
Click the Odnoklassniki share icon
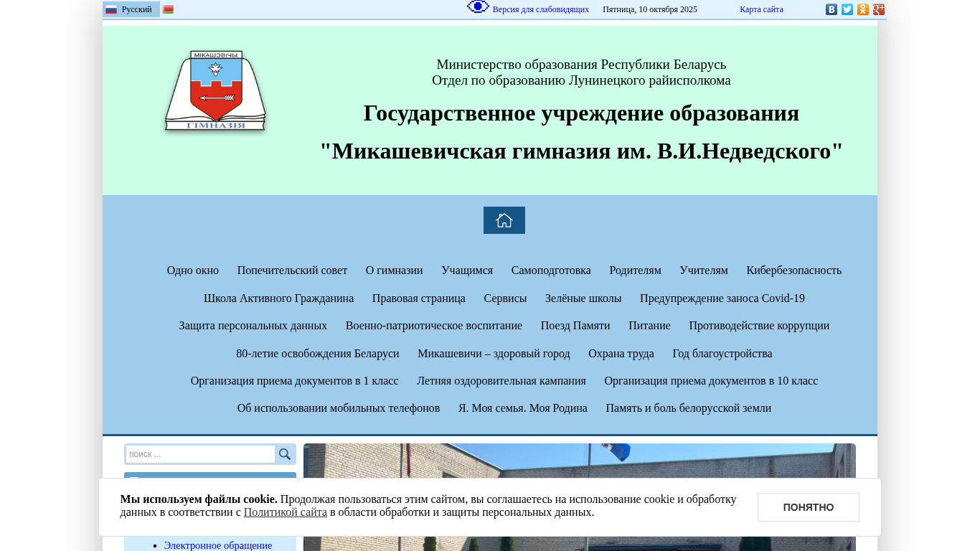(862, 9)
